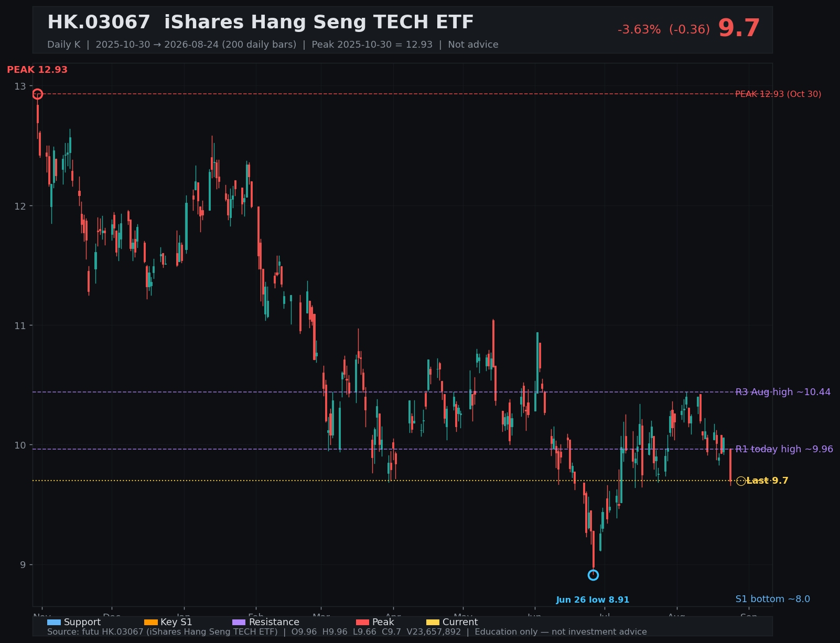The image size is (840, 643).
Task: Click the "R1 today high ~9.96" resistance label
Action: 784,449
